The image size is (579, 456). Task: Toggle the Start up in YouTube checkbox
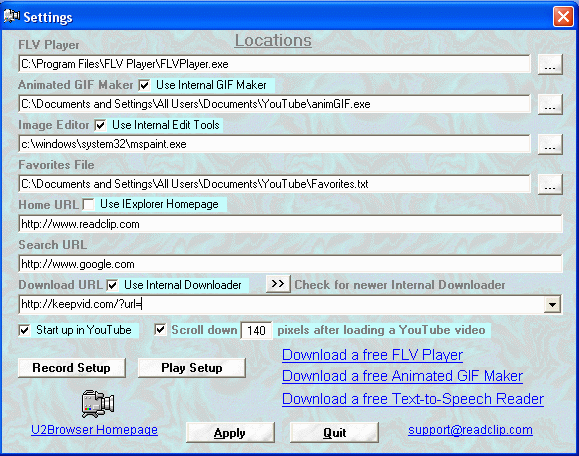click(x=24, y=330)
